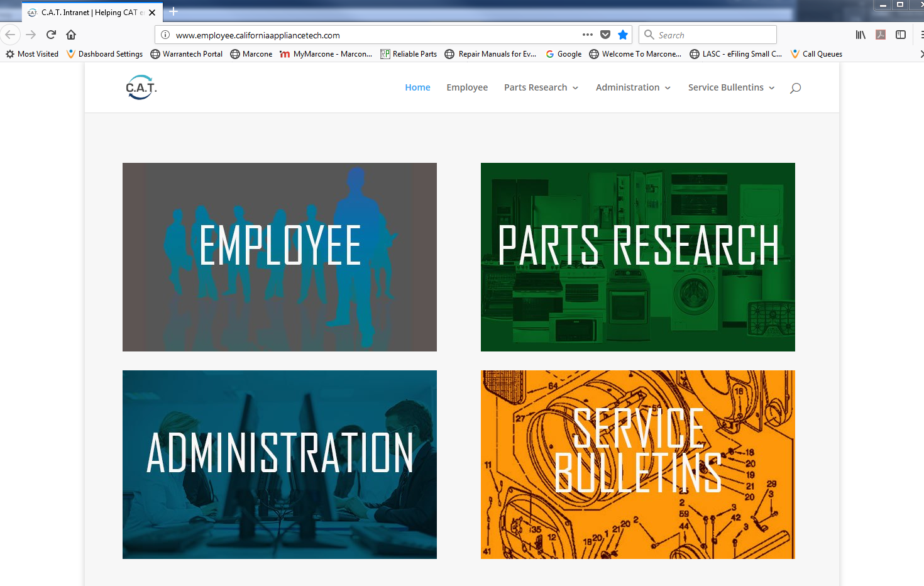Click the Employee image tile
The height and width of the screenshot is (586, 924).
click(x=279, y=257)
